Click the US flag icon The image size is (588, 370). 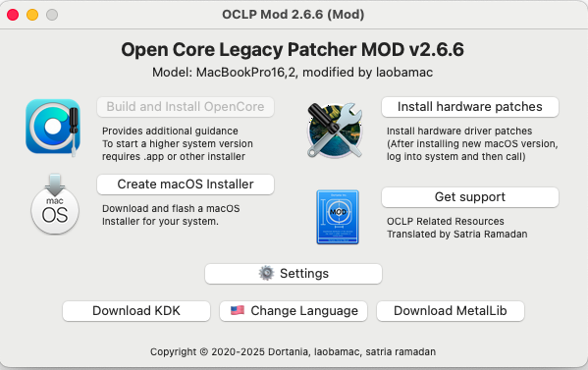click(238, 310)
